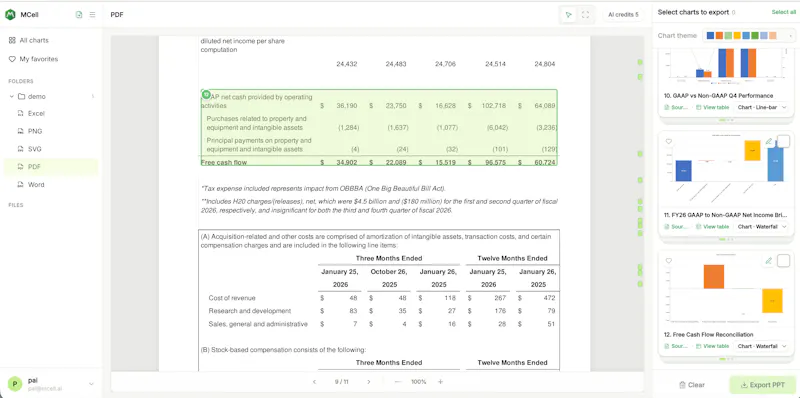The width and height of the screenshot is (800, 398).
Task: Click the FOLDERS section heading
Action: tap(21, 81)
